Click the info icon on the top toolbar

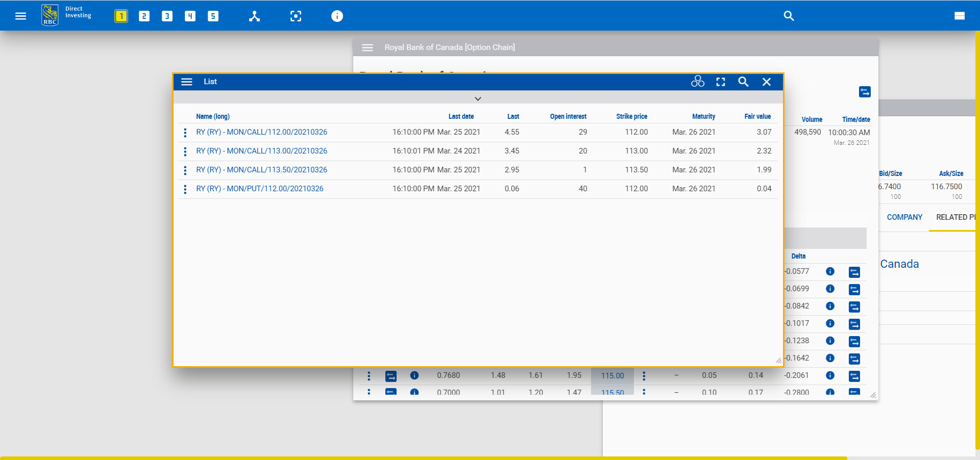point(337,16)
